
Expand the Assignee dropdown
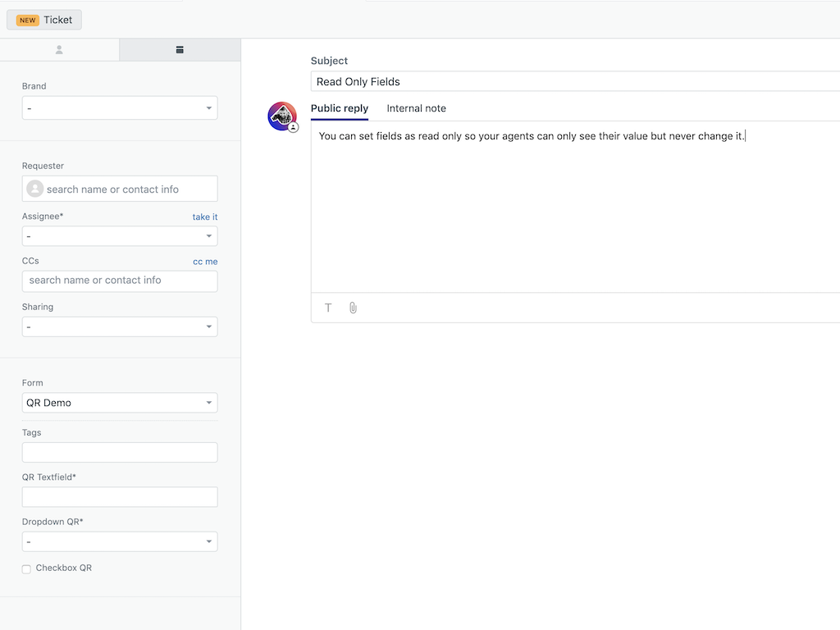point(120,236)
